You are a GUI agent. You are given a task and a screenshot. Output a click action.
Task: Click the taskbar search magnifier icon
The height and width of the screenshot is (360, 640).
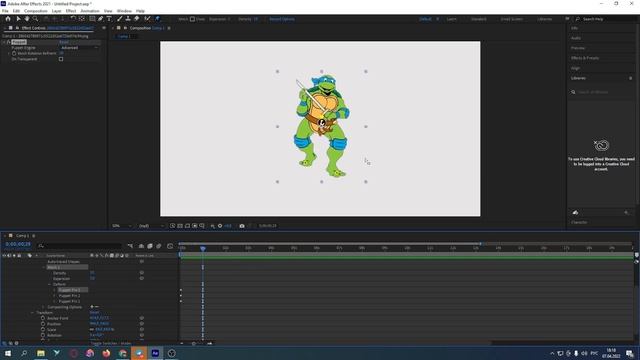point(24,353)
